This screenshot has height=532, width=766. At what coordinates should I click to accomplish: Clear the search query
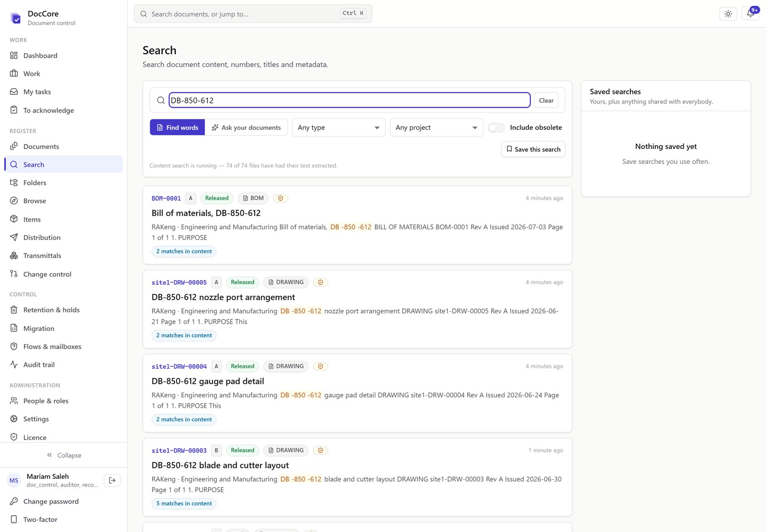click(546, 100)
